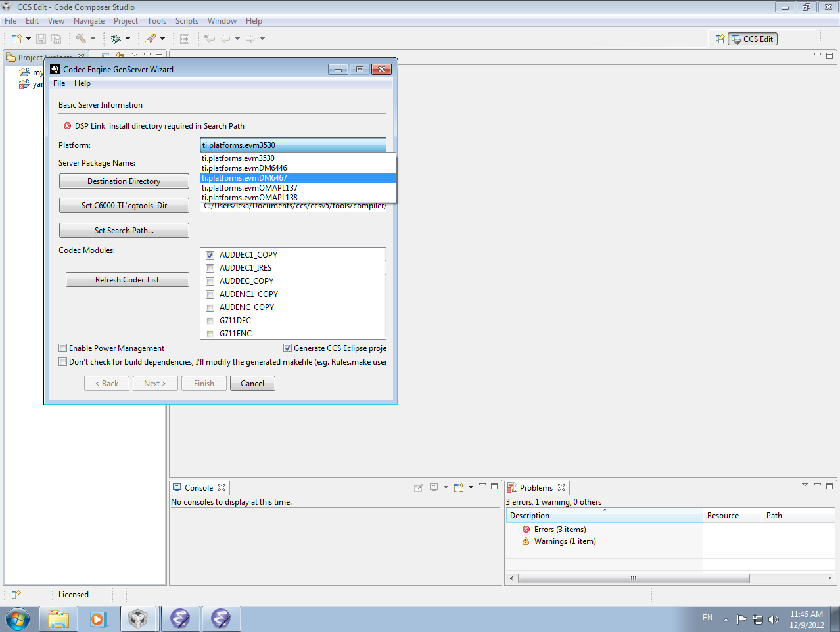Minimize the Console view

(482, 486)
